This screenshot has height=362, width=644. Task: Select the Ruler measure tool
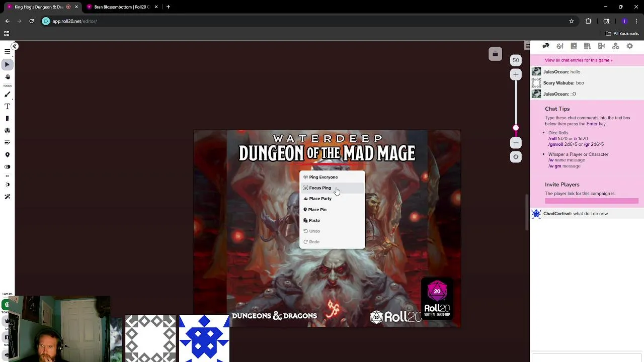tap(8, 119)
